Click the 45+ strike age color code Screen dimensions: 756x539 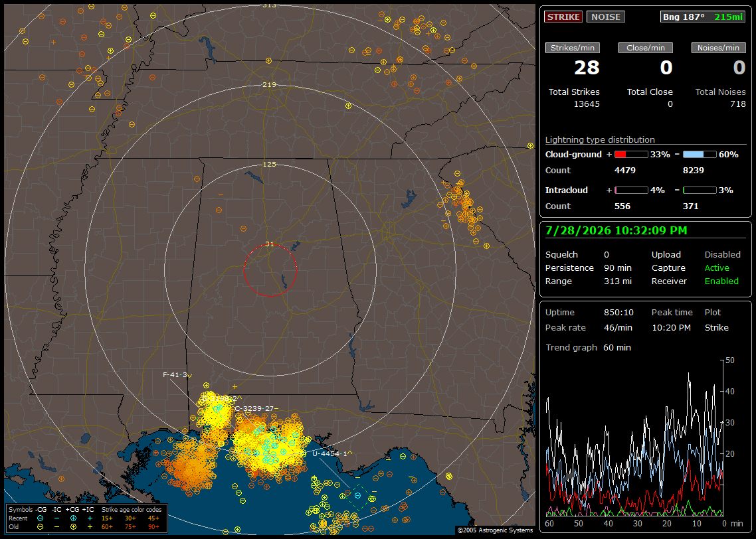[x=153, y=518]
